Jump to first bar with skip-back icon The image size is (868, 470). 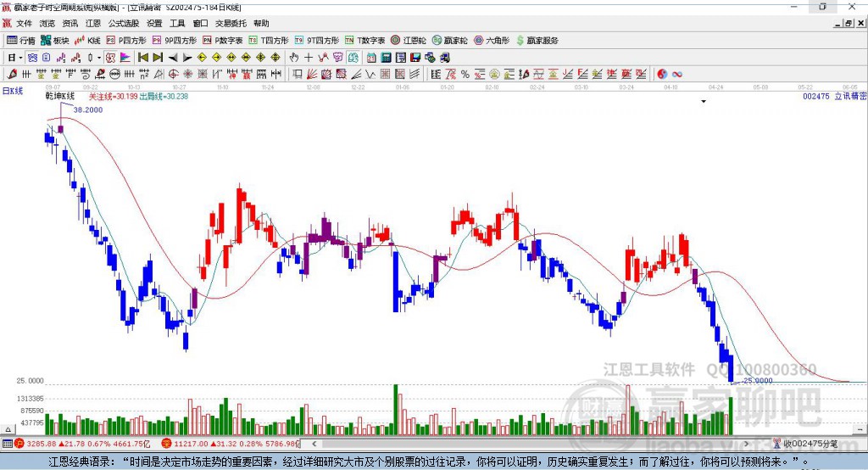click(x=142, y=58)
